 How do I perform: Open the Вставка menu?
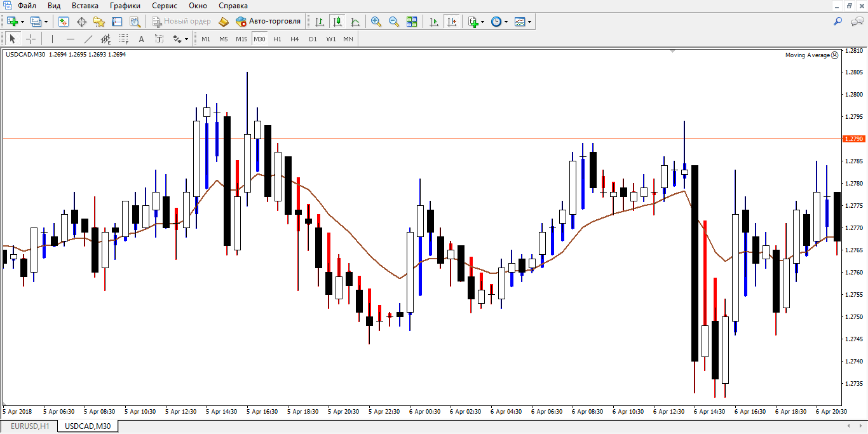pyautogui.click(x=85, y=6)
